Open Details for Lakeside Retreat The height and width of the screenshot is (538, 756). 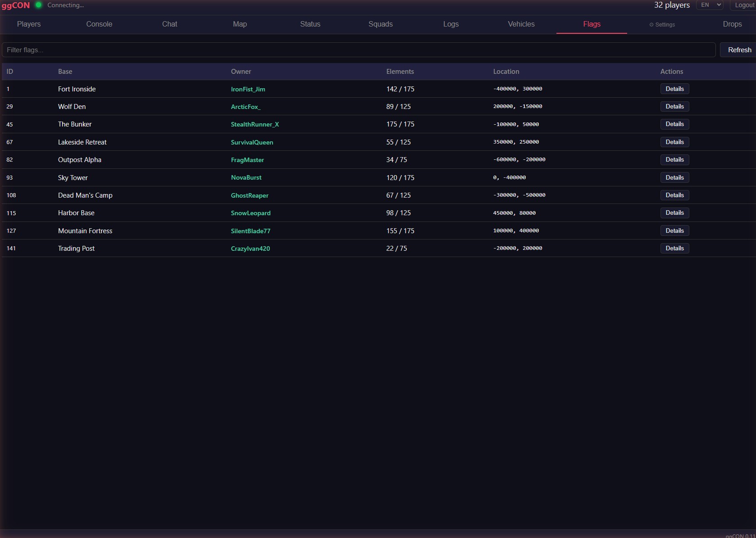tap(674, 142)
